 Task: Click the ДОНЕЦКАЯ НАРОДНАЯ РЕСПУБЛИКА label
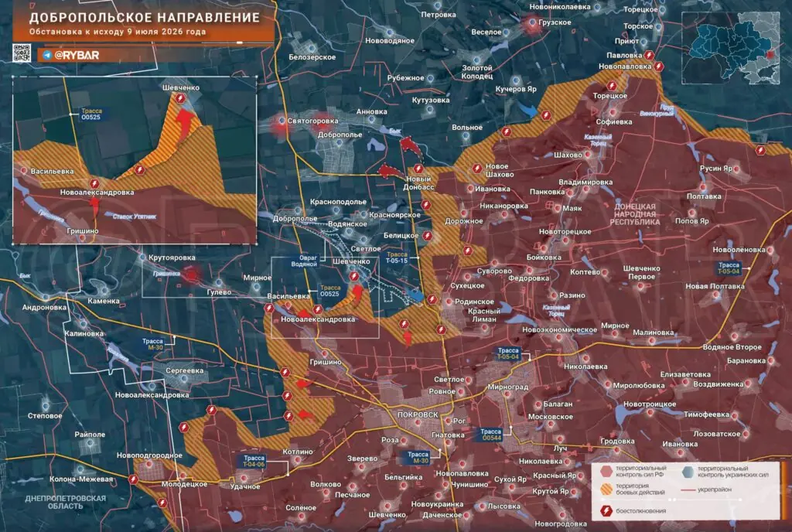tap(635, 214)
